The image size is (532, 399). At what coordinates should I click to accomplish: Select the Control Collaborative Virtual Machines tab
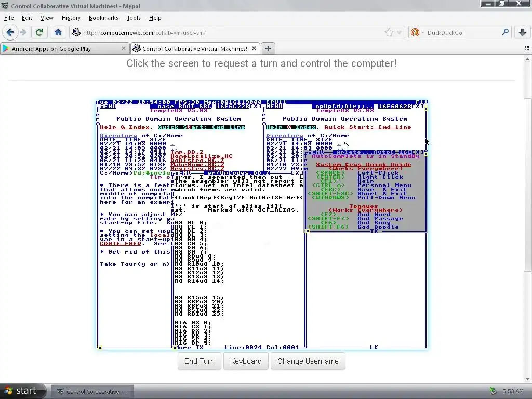(x=195, y=48)
